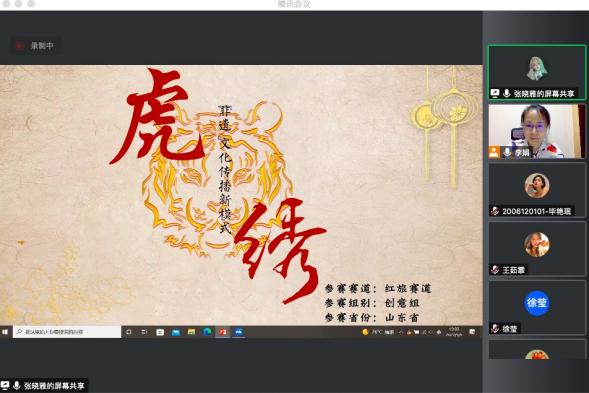Click the muted mic icon beside 王茹霏

click(x=495, y=270)
